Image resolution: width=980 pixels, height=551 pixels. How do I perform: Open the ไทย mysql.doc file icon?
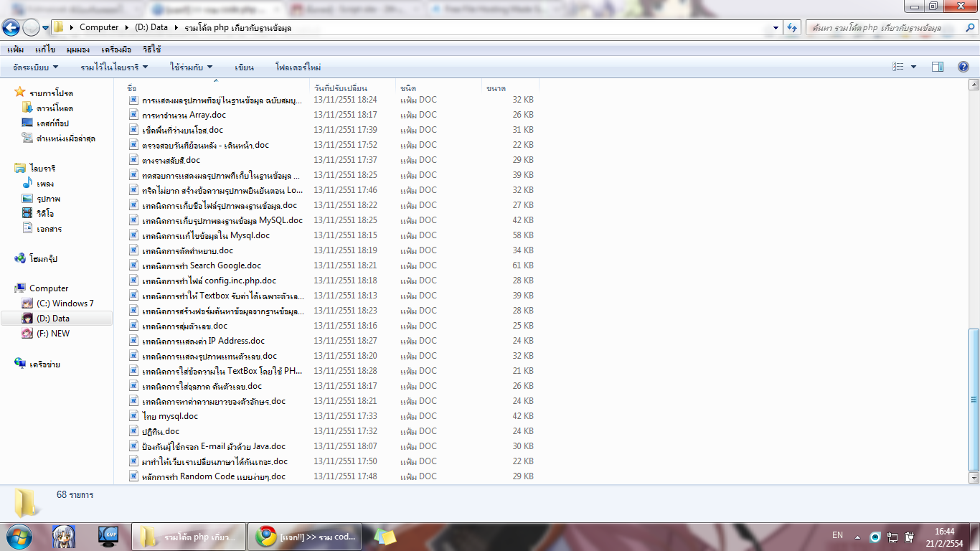point(133,416)
